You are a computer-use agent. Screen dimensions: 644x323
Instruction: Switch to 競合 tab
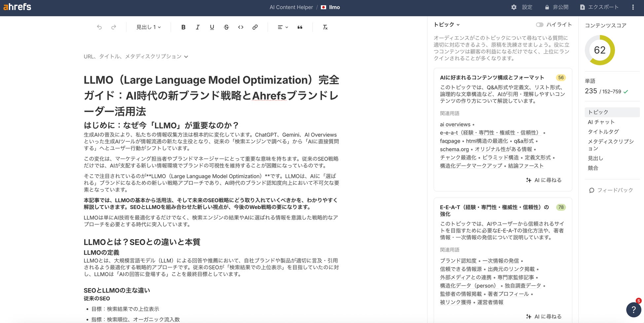pos(593,168)
